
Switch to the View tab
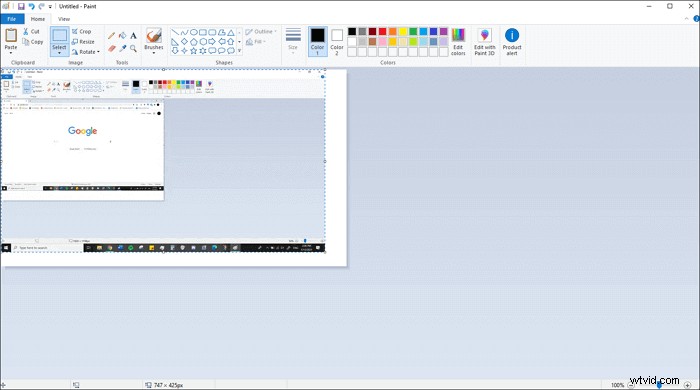64,19
